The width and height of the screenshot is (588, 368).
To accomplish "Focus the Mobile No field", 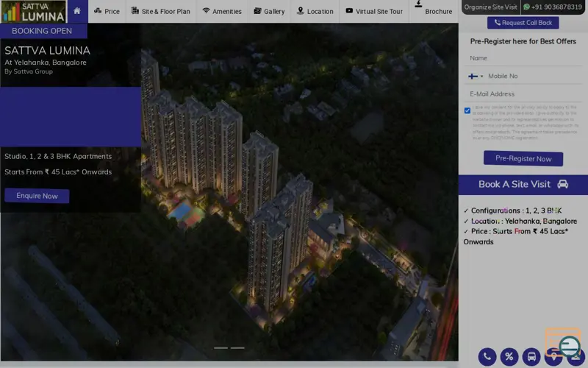I will tap(534, 77).
